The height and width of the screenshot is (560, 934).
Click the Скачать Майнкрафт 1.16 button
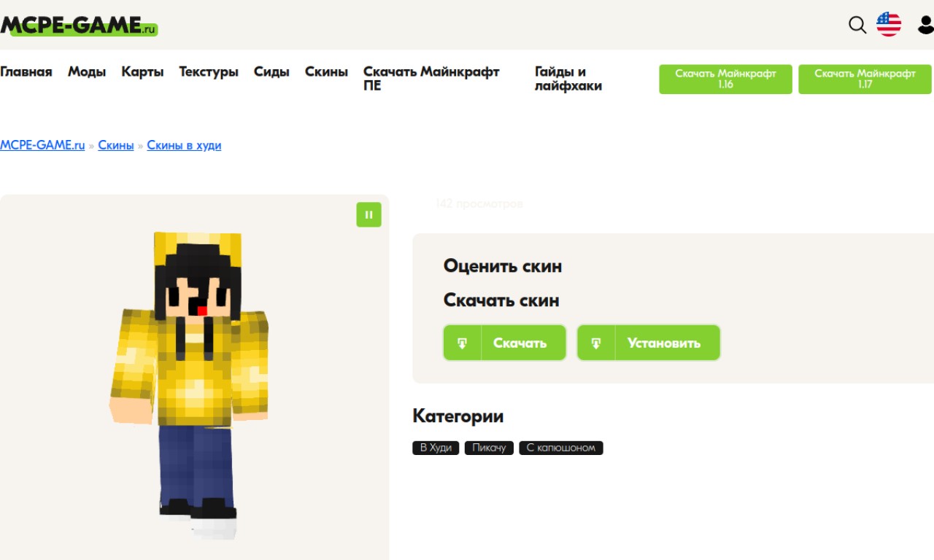725,79
